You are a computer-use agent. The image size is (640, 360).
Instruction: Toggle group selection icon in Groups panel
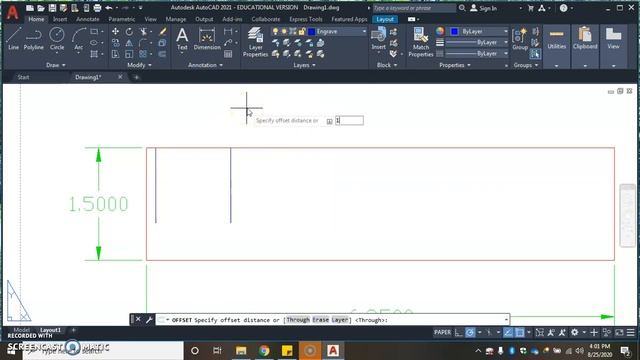tap(535, 54)
